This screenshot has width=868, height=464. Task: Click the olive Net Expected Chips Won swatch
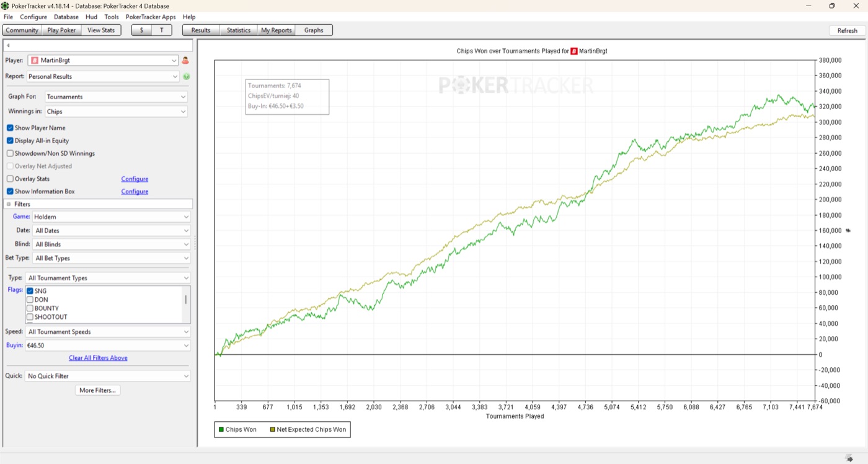pyautogui.click(x=273, y=429)
